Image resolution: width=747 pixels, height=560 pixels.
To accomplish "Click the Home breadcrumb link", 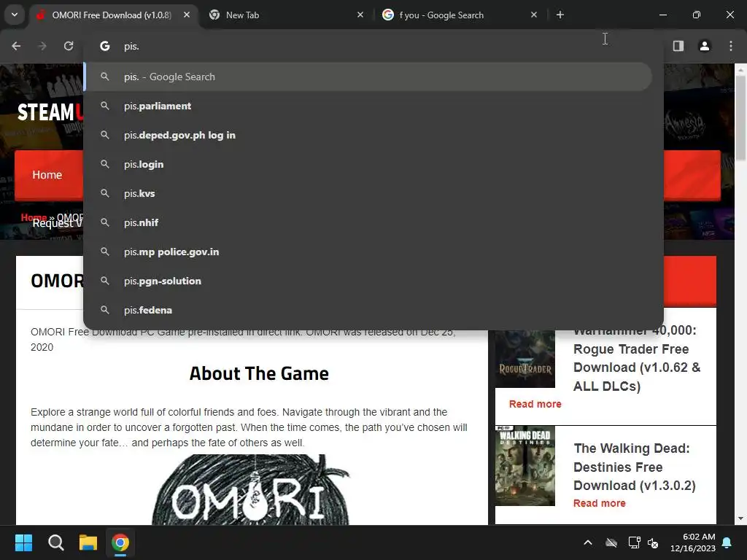I will [x=34, y=217].
